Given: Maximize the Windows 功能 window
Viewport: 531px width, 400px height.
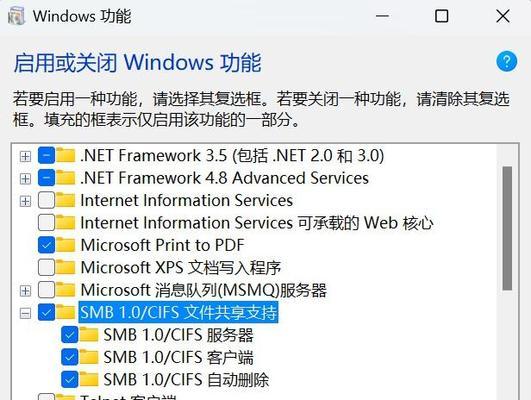Looking at the screenshot, I should click(x=442, y=16).
